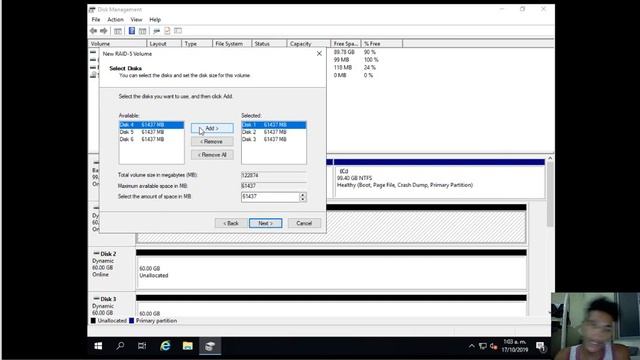The width and height of the screenshot is (640, 360).
Task: Open the Windows Start menu
Action: coord(98,346)
